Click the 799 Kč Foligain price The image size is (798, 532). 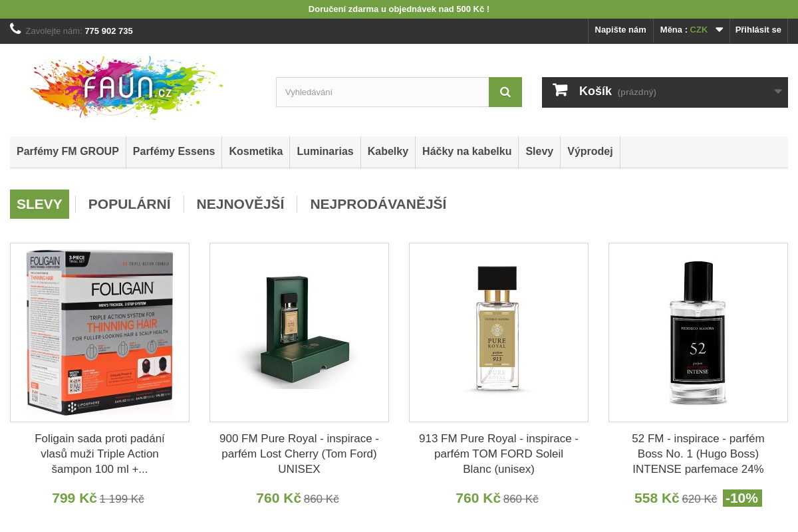pos(74,498)
